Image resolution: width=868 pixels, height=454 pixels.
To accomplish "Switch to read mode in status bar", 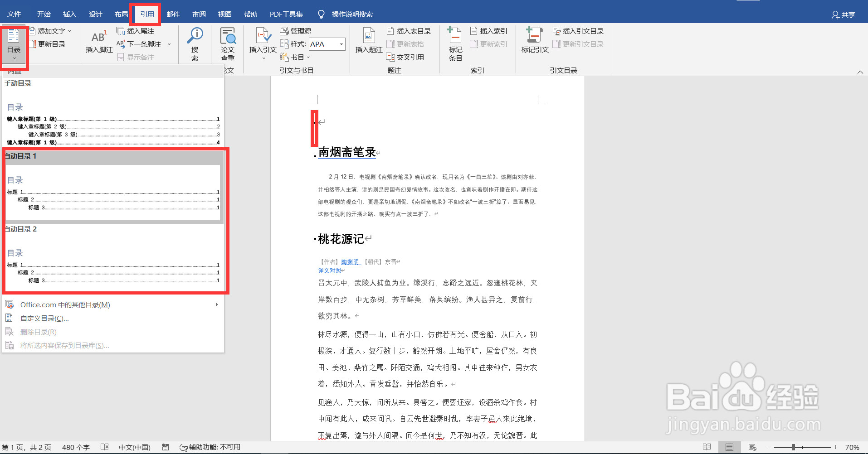I will coord(706,447).
